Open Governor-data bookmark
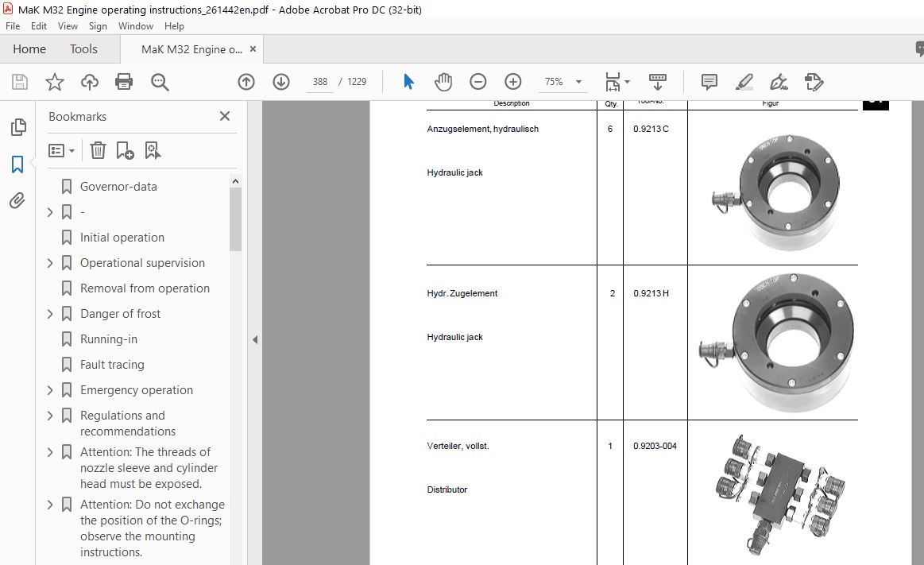The height and width of the screenshot is (565, 924). tap(118, 187)
